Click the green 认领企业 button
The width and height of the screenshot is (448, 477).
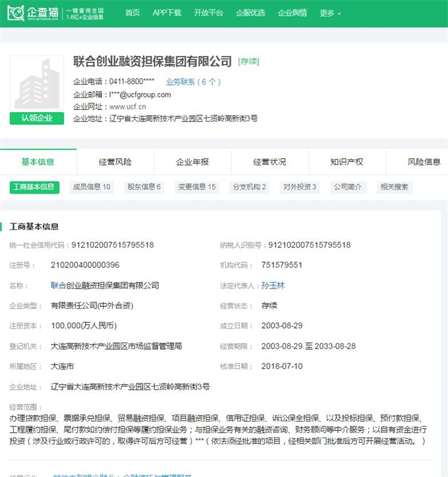37,118
